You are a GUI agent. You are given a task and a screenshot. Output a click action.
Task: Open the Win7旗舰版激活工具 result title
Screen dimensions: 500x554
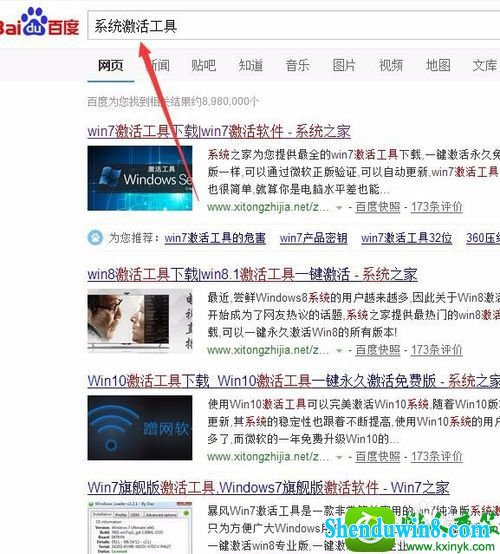(269, 488)
